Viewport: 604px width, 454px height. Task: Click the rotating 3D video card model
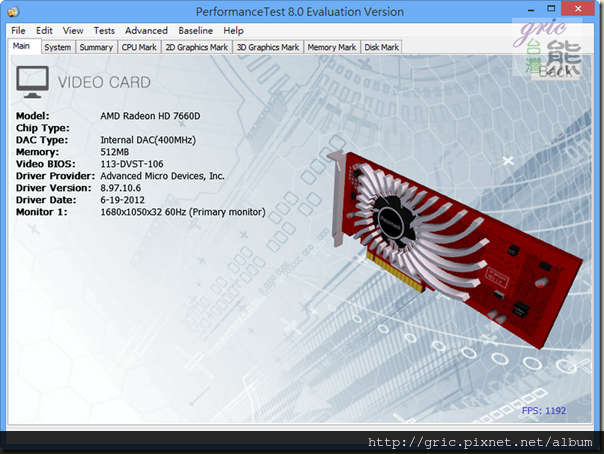455,250
